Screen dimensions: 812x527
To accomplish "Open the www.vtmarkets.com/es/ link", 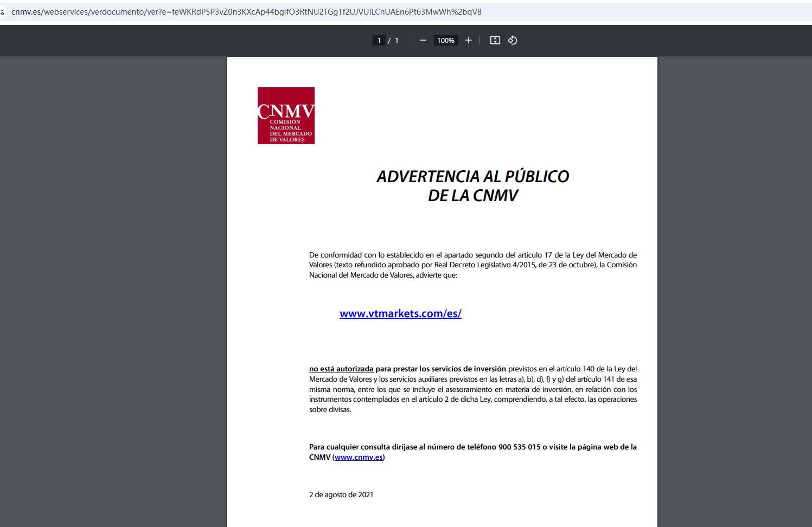I will pyautogui.click(x=400, y=313).
